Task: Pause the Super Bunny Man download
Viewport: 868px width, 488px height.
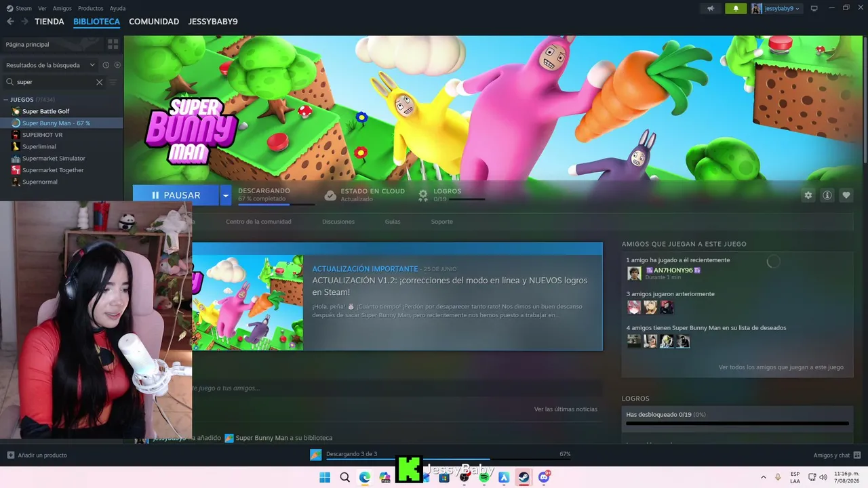Action: 176,195
